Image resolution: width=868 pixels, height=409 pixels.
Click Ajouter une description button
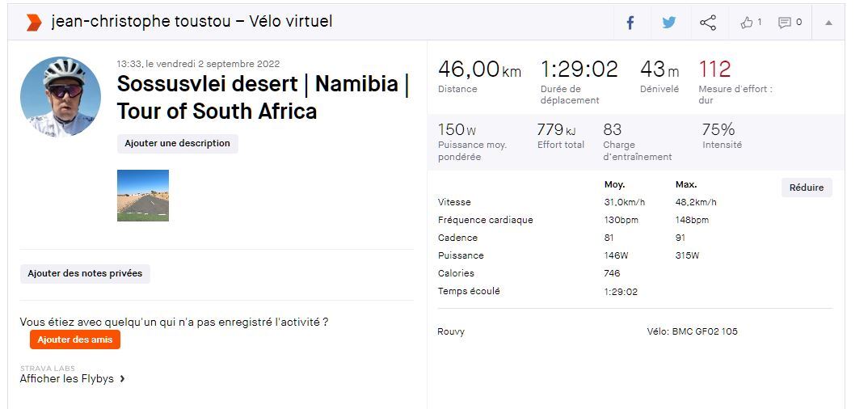pos(177,143)
